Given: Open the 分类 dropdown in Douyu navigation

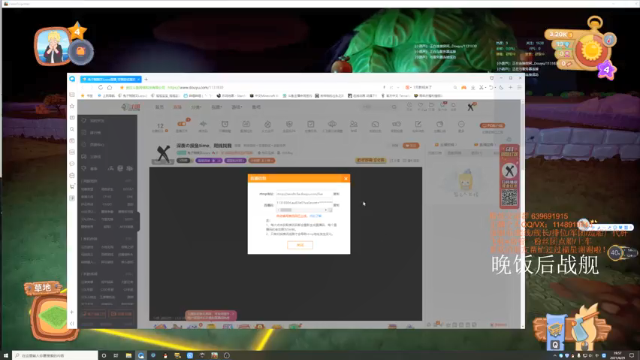Looking at the screenshot, I should pos(196,107).
